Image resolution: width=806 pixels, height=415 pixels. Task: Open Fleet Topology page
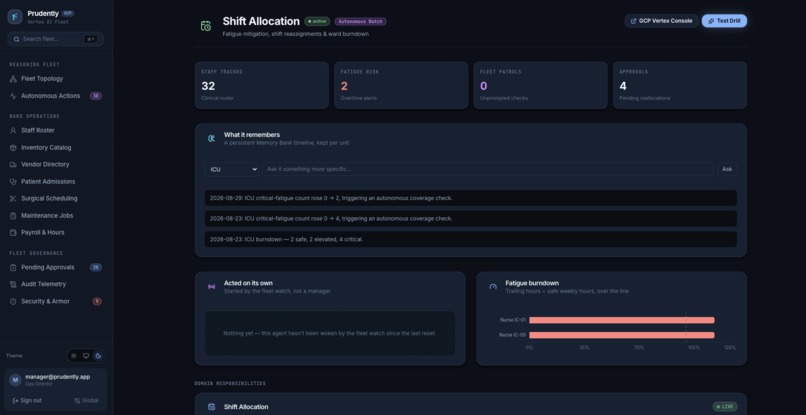click(x=56, y=79)
